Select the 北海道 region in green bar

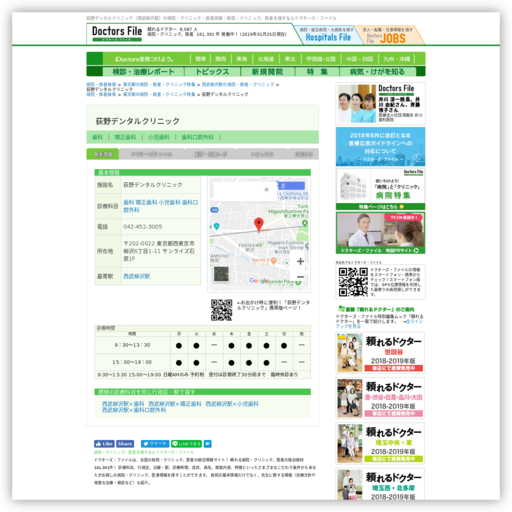pos(266,59)
